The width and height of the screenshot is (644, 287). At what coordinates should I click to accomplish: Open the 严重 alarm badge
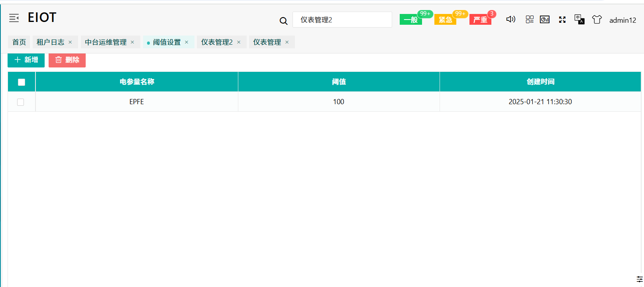tap(480, 20)
